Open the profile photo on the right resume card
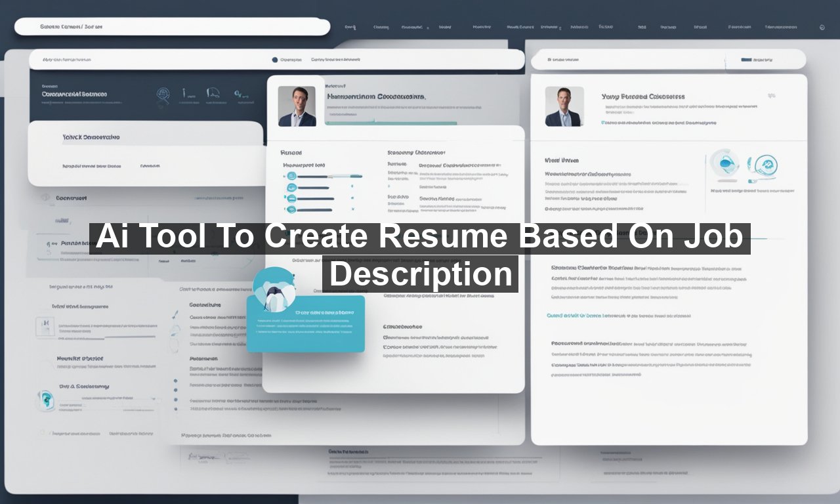The height and width of the screenshot is (504, 840). click(563, 106)
